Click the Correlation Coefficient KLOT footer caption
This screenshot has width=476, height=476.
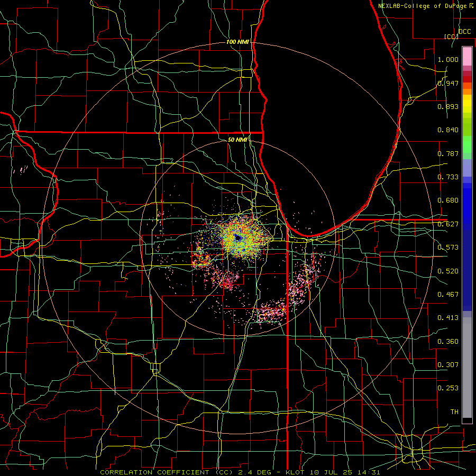(240, 472)
